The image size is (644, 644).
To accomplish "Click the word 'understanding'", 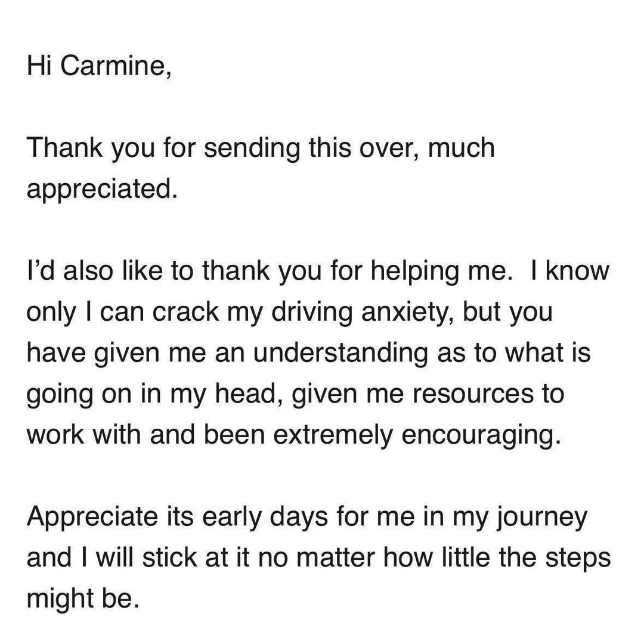I will click(340, 353).
